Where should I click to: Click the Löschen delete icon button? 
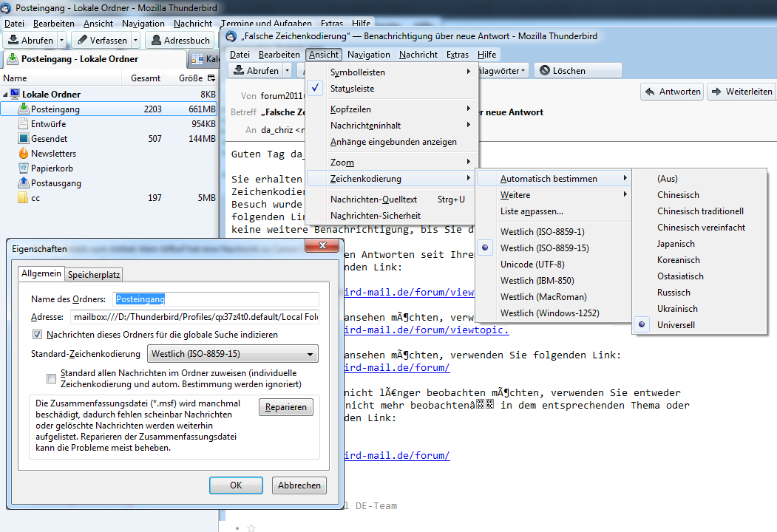pos(545,71)
